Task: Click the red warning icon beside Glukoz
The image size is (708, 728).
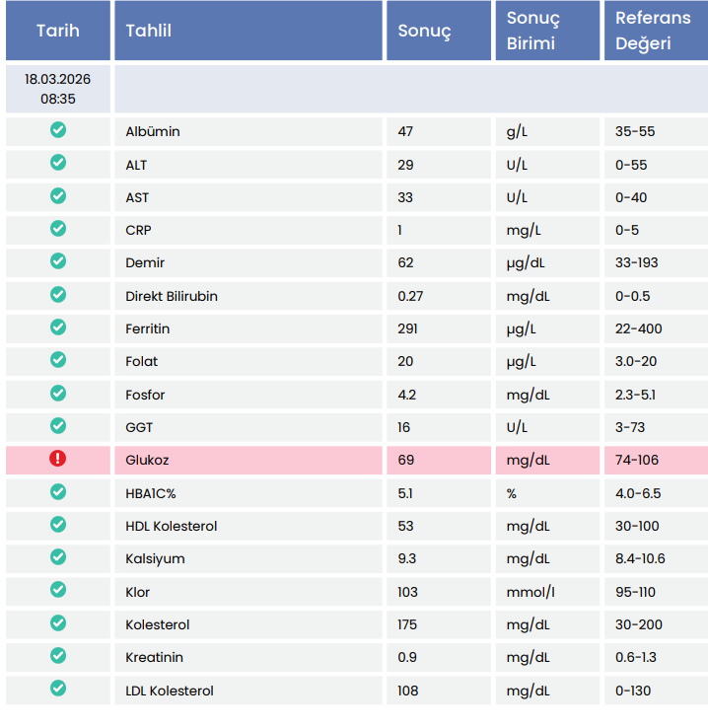Action: (58, 459)
